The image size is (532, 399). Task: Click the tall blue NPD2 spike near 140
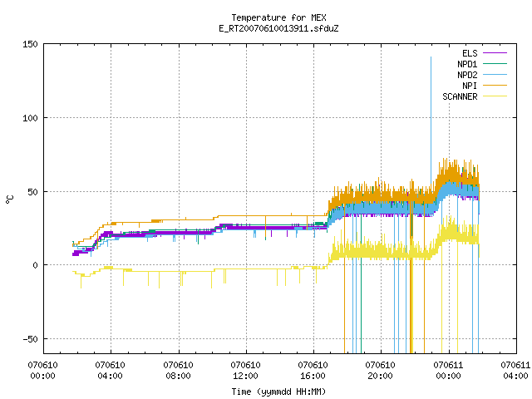point(431,119)
